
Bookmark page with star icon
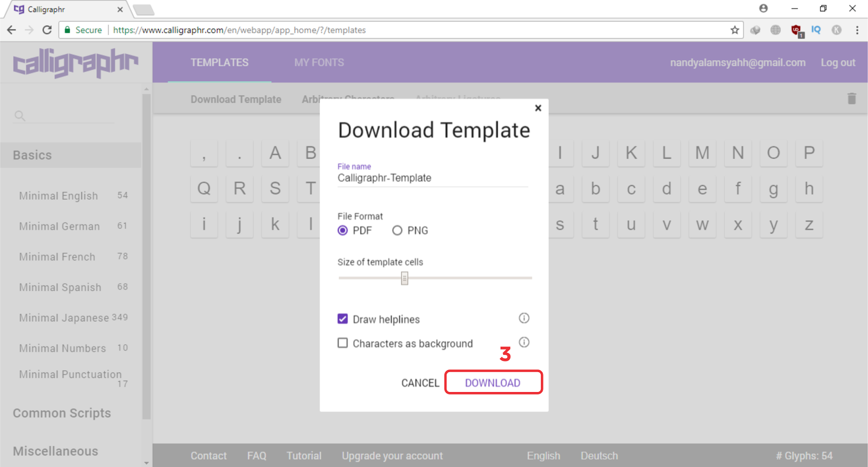735,30
